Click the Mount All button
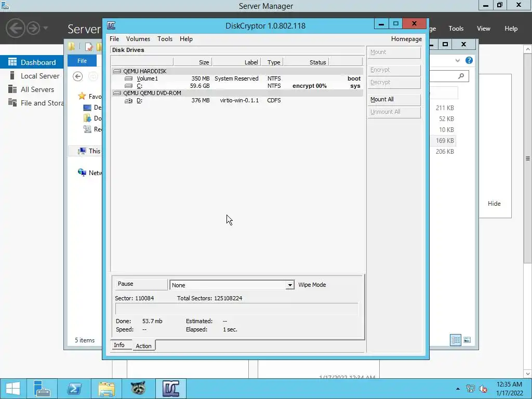532x399 pixels. (x=394, y=99)
